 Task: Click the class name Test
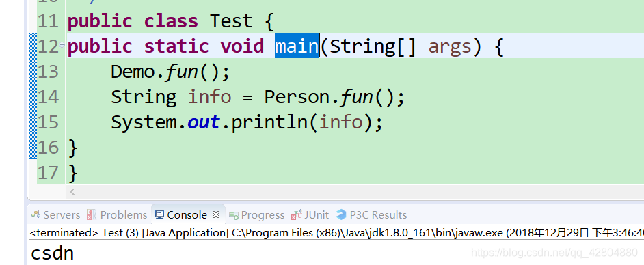point(231,21)
